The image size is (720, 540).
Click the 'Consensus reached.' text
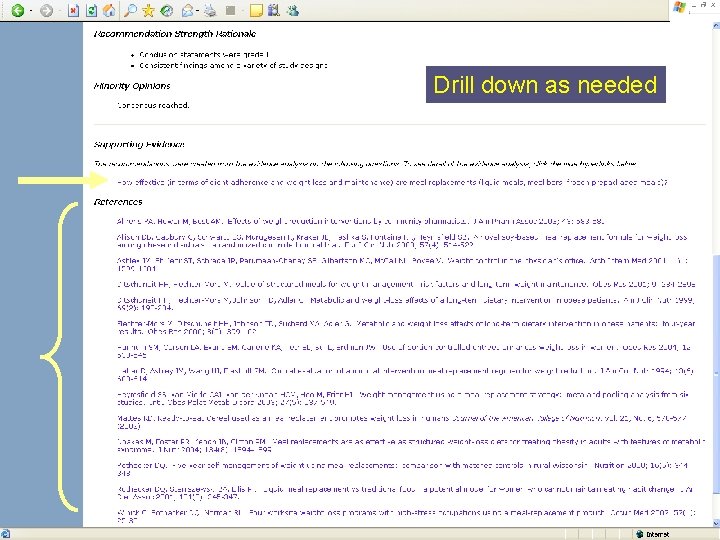153,105
